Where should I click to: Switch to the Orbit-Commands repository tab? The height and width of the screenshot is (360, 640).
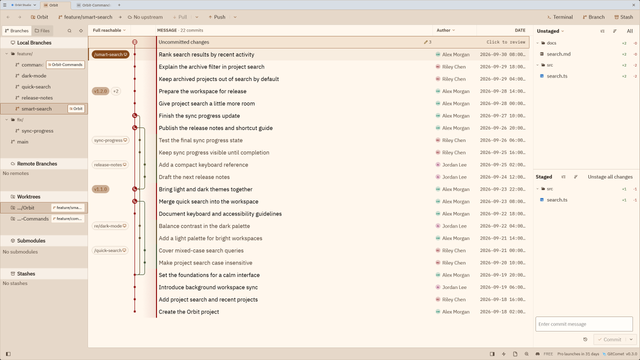(x=93, y=5)
